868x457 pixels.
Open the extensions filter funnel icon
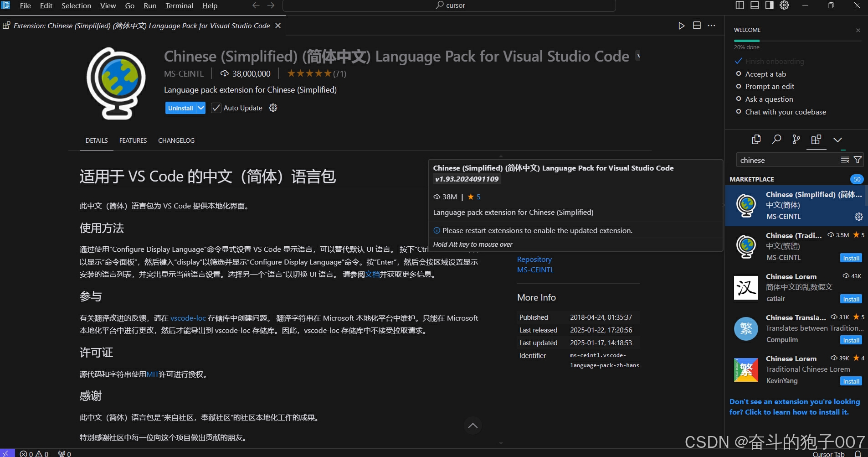tap(858, 160)
